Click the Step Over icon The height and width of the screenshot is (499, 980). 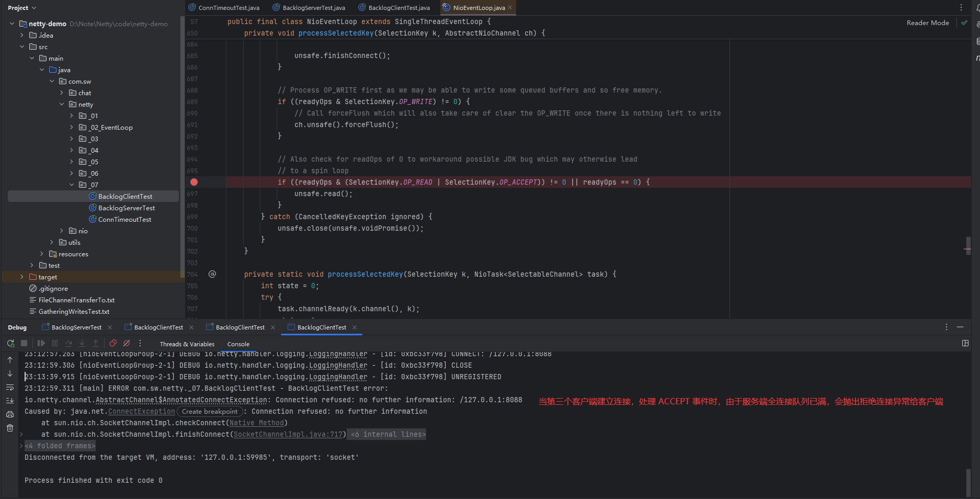tap(69, 344)
